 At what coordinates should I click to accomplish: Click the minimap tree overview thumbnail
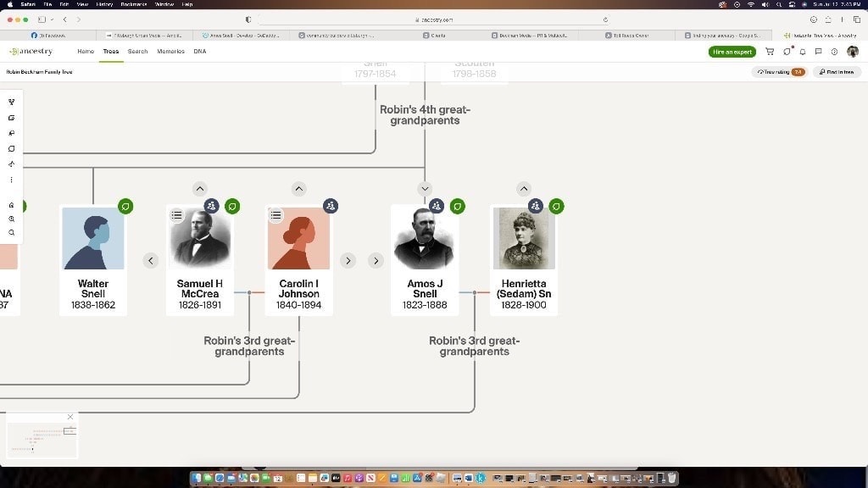click(42, 440)
